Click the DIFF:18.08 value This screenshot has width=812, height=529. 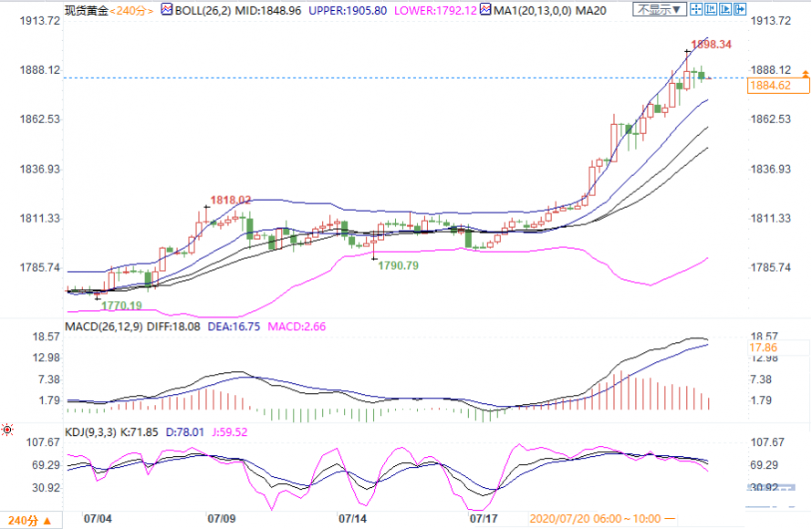(x=173, y=327)
